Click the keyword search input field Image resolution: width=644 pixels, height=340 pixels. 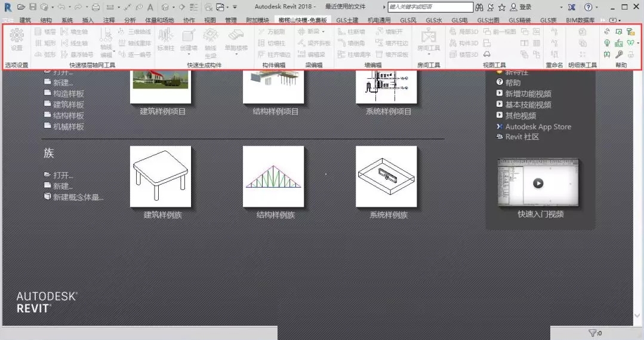(430, 7)
